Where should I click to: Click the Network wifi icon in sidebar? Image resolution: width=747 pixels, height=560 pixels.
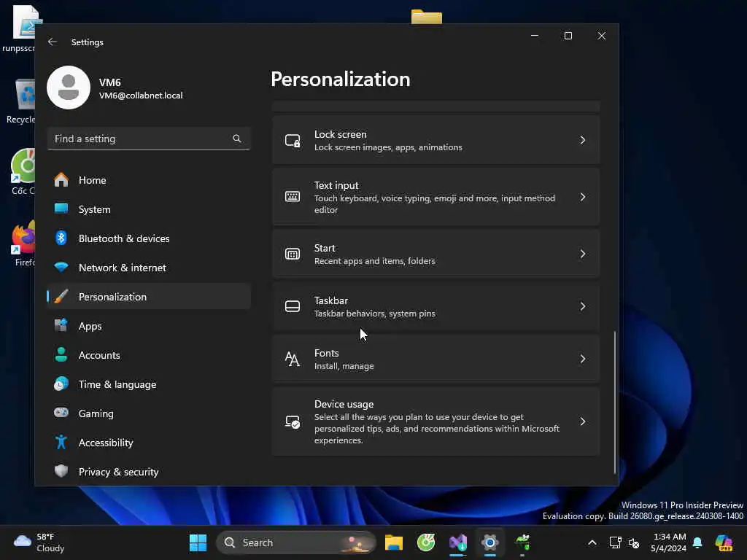point(61,267)
